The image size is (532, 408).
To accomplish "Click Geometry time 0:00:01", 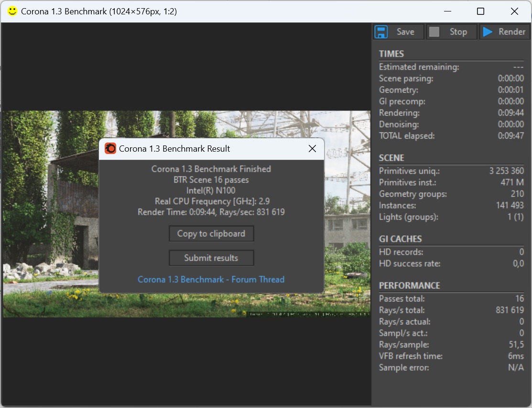I will coord(510,90).
